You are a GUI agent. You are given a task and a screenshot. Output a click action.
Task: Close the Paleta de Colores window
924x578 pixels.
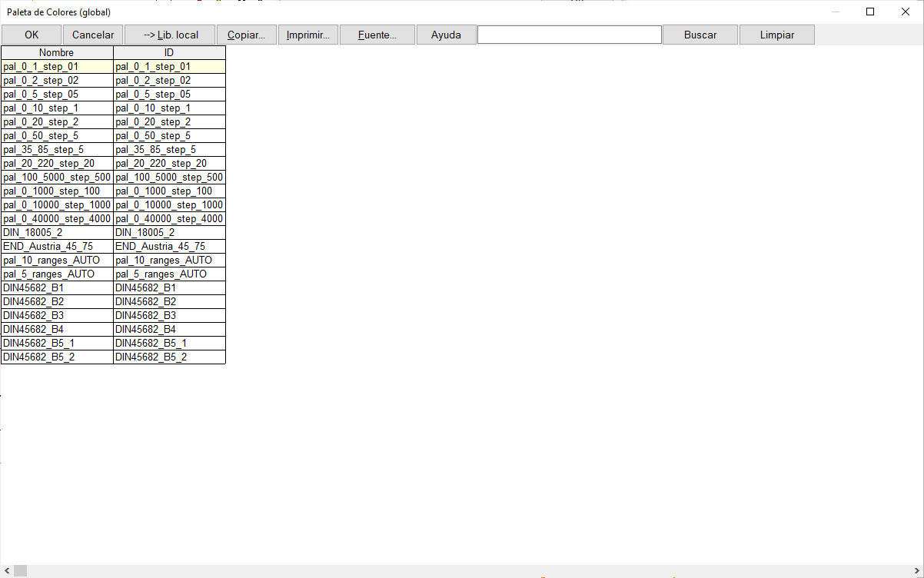tap(906, 12)
